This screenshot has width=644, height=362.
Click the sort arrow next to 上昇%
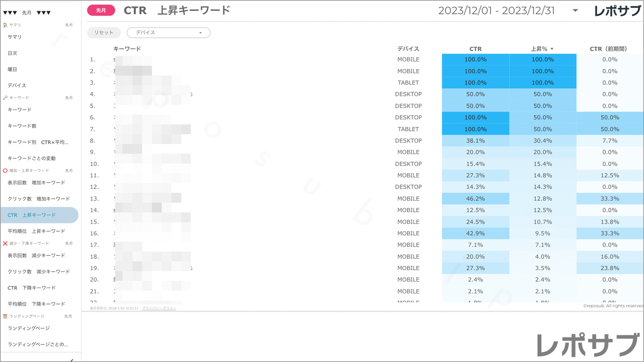552,49
